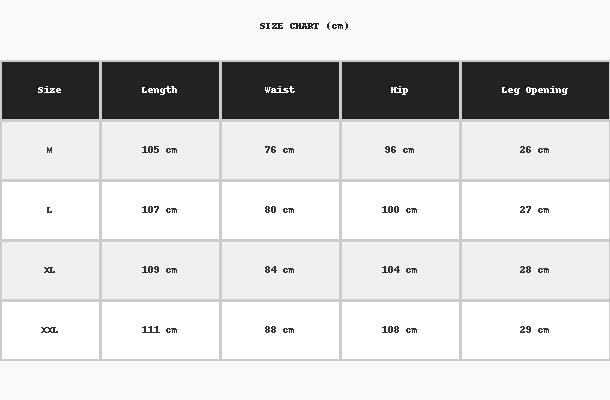Click the SIZE CHART (cm) title

pos(304,26)
